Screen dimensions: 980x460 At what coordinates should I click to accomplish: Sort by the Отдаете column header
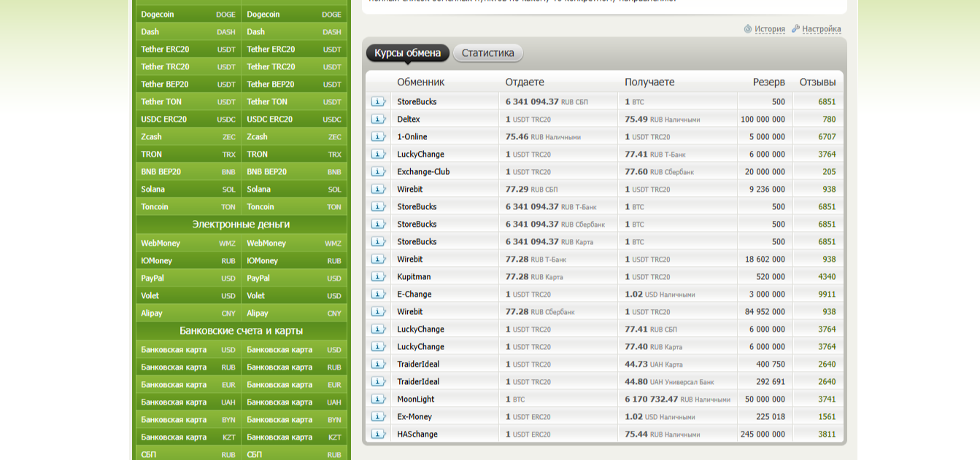525,82
